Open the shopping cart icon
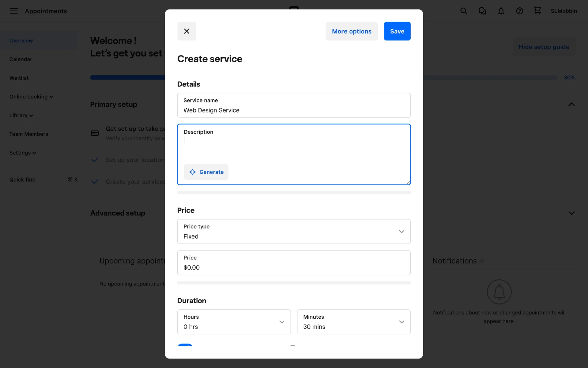The width and height of the screenshot is (588, 368). 537,11
